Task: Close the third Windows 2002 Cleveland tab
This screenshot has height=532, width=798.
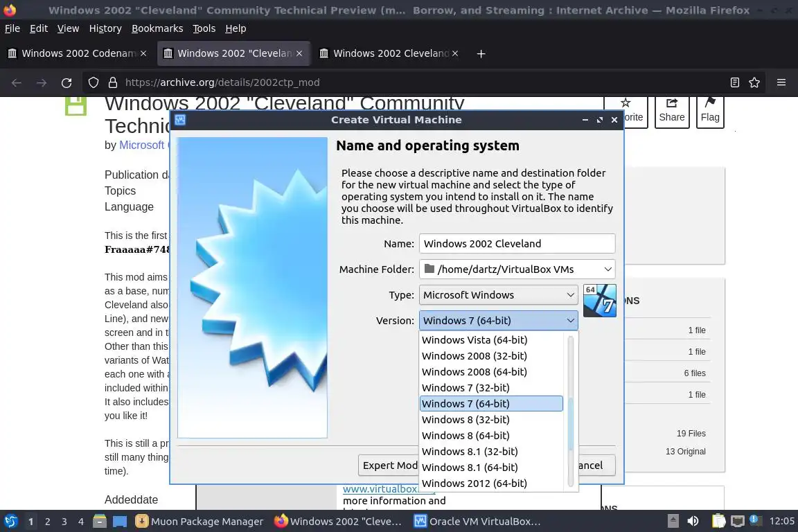Action: pyautogui.click(x=455, y=53)
